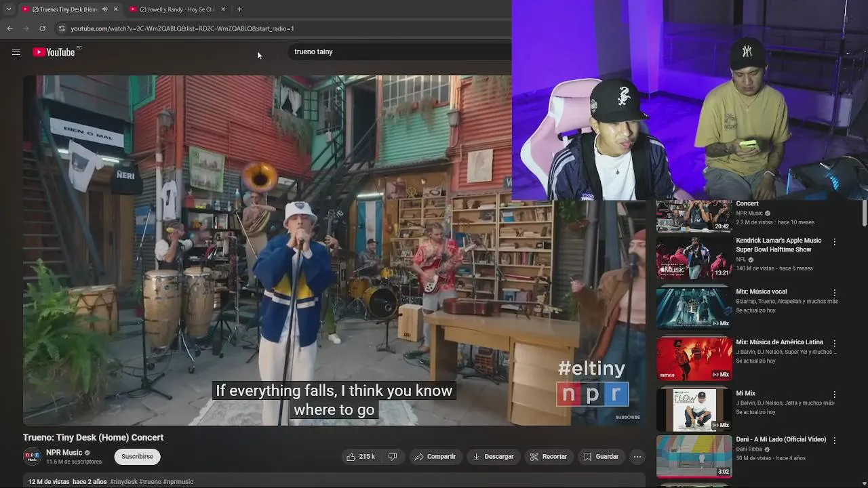Open NPR Music channel under Concert suggestion
This screenshot has height=488, width=868.
749,213
